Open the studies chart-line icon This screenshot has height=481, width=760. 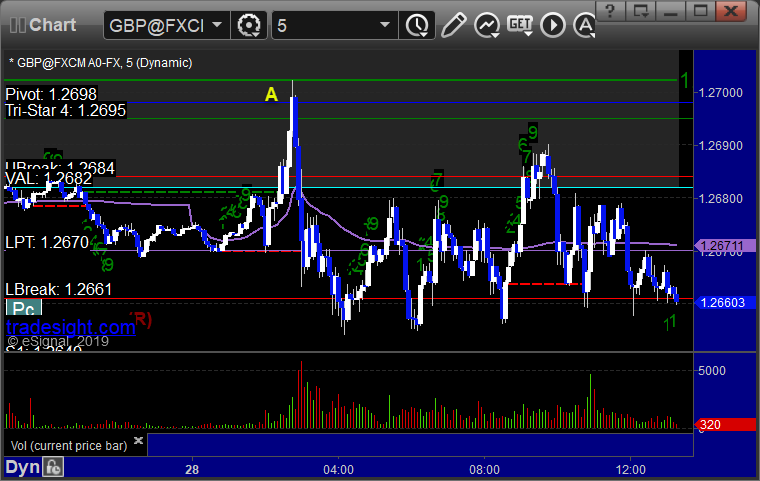[487, 25]
